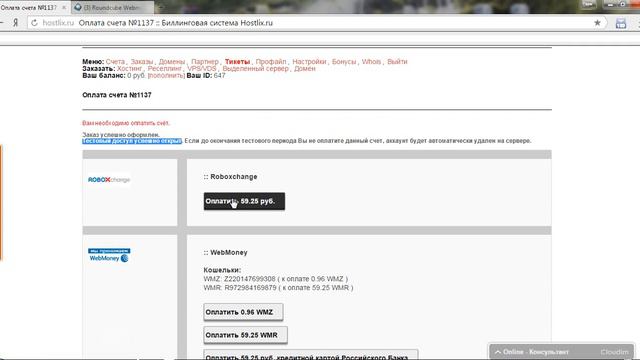Screen dimensions: 640x360
Task: Go to Профайл
Action: (271, 62)
